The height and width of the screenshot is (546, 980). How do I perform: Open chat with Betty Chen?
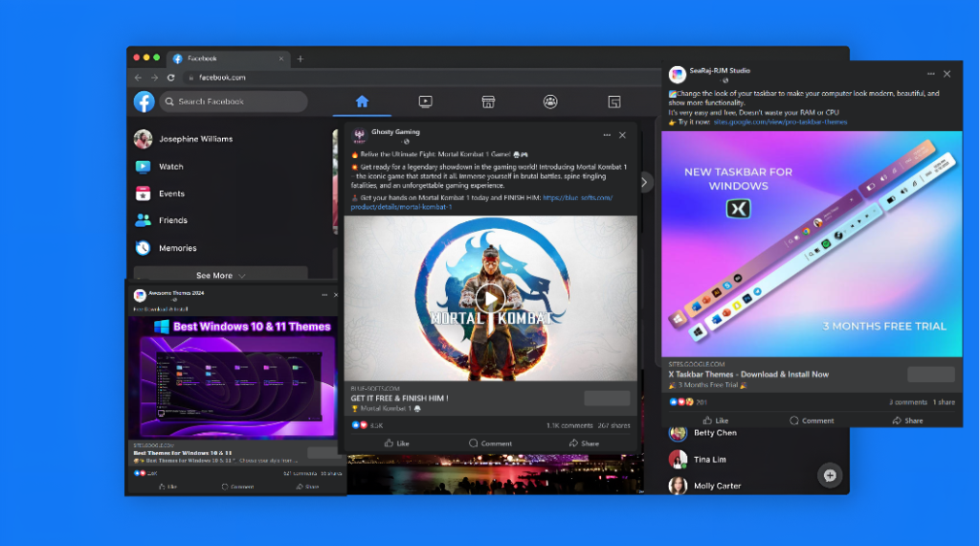coord(703,433)
